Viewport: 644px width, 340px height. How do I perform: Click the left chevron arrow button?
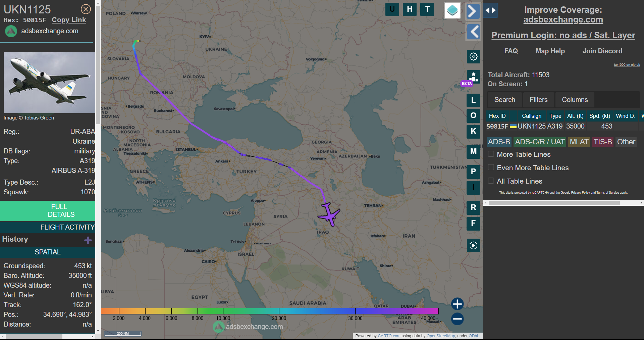474,32
